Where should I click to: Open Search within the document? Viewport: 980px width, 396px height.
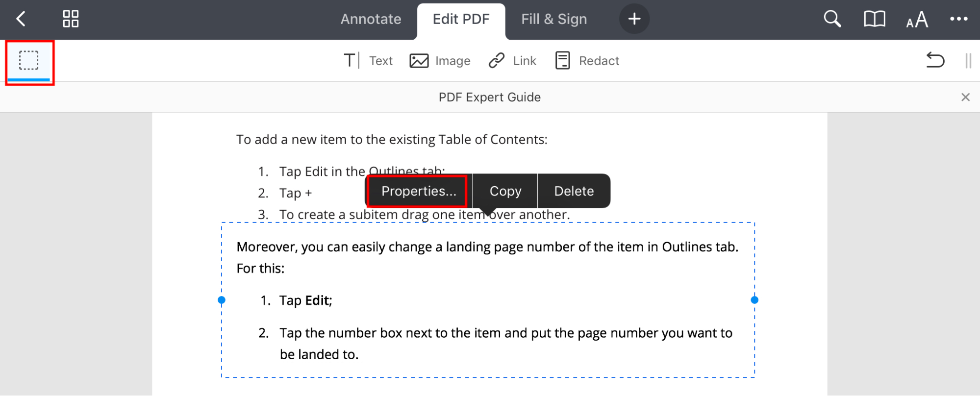pyautogui.click(x=831, y=19)
